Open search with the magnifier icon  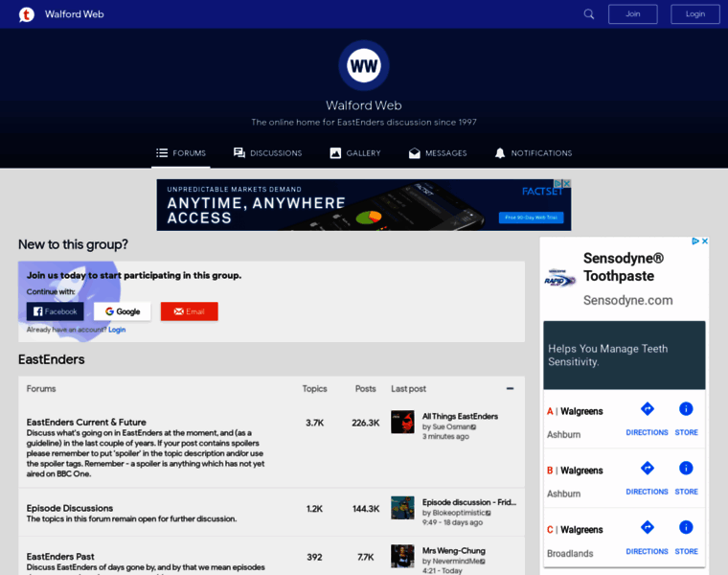589,14
